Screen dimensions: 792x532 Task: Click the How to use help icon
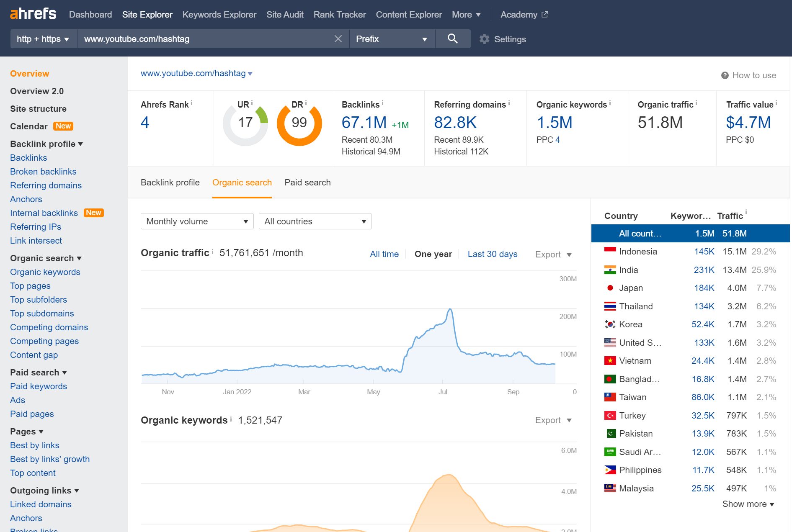pyautogui.click(x=725, y=75)
